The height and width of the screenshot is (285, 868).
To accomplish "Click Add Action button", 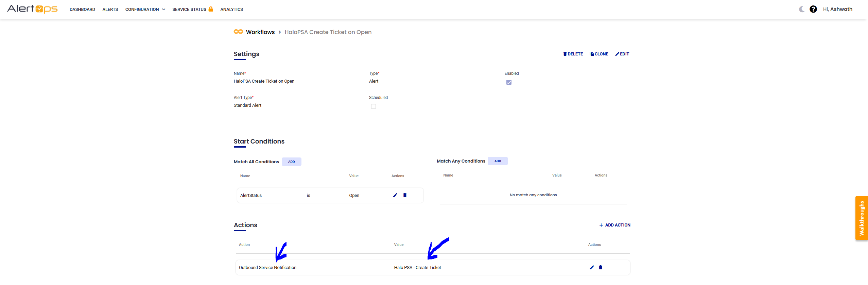I will coord(615,225).
